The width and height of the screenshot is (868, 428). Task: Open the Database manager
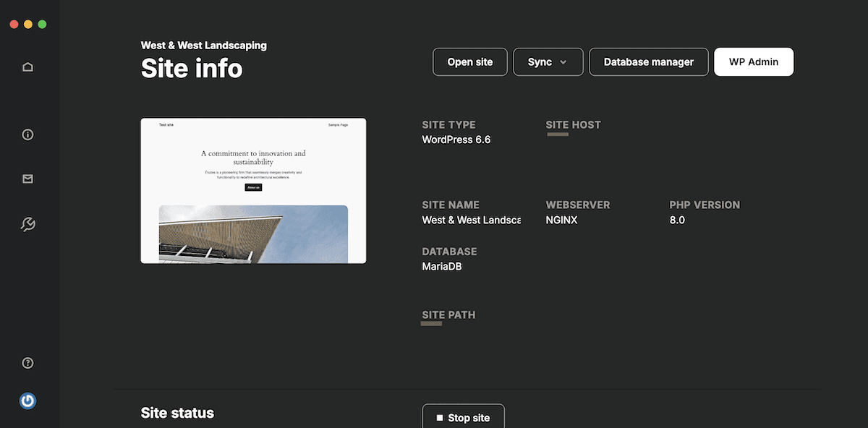click(649, 62)
